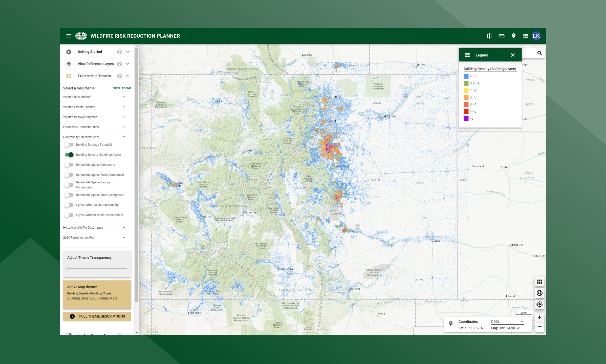
Task: Open help for Getting Started
Action: [119, 52]
